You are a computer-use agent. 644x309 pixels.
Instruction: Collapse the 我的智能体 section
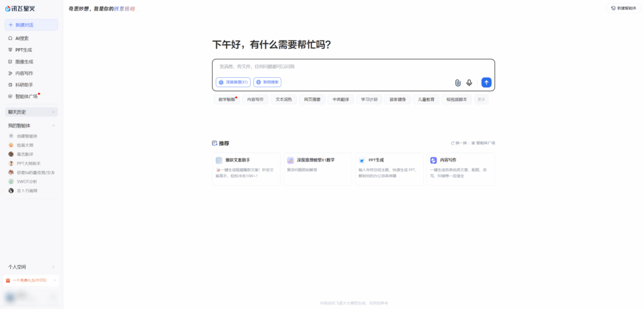[x=53, y=126]
